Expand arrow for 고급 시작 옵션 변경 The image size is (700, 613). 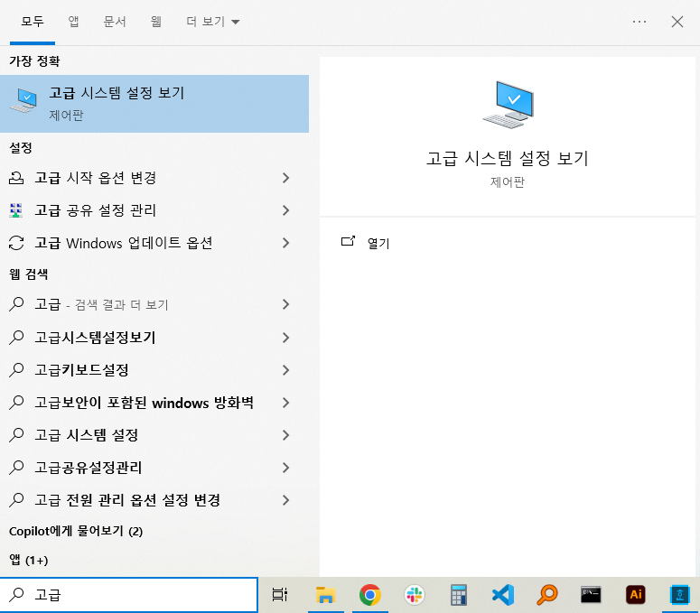click(286, 178)
